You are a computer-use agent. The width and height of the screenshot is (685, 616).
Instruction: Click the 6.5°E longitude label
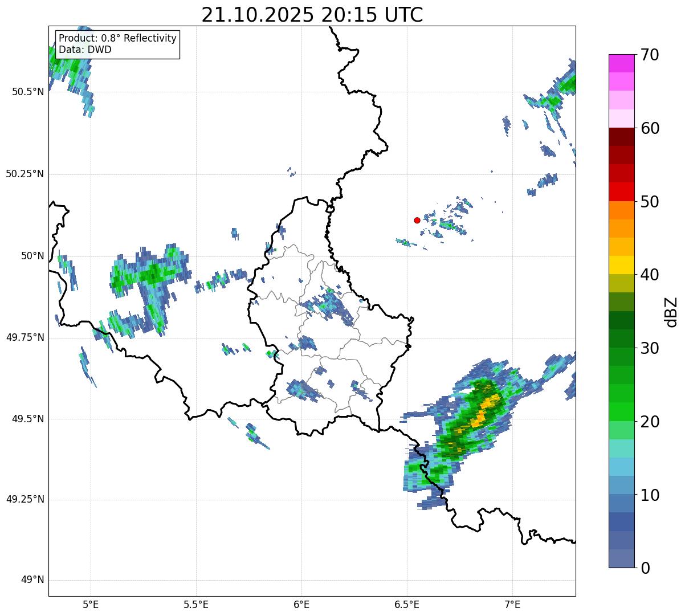pos(407,604)
